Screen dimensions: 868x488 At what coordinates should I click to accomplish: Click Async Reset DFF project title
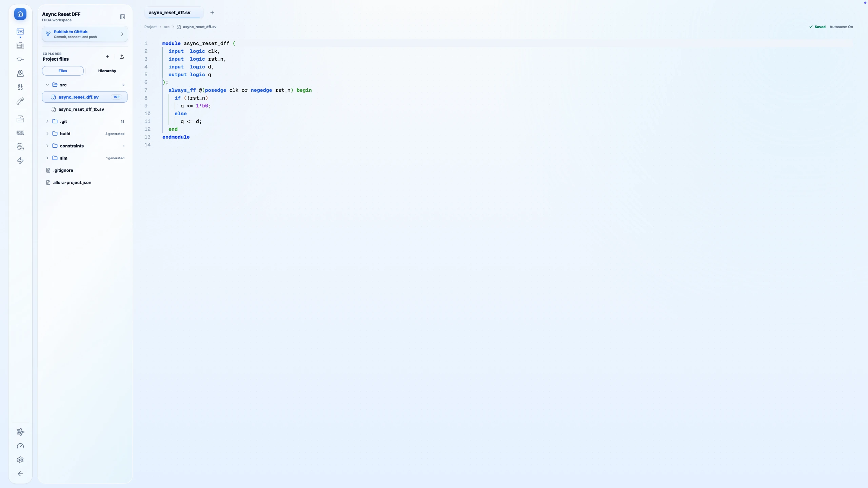[x=61, y=14]
